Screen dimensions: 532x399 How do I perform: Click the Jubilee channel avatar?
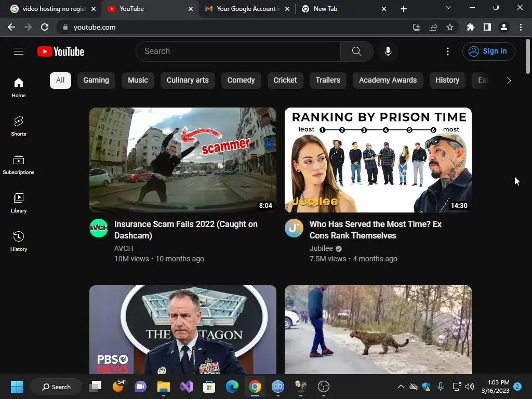coord(294,228)
